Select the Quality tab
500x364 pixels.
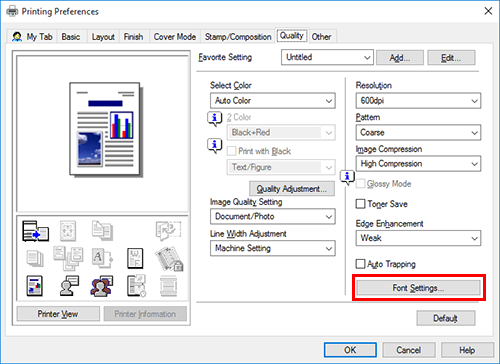click(x=292, y=35)
